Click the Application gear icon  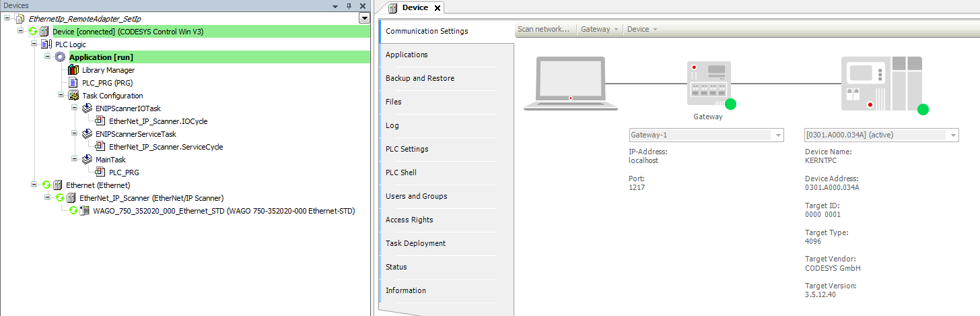pyautogui.click(x=60, y=57)
